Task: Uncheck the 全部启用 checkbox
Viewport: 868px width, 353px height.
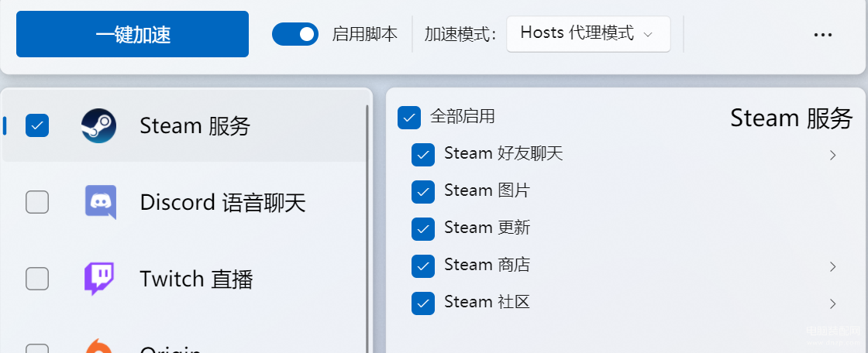Action: coord(409,118)
